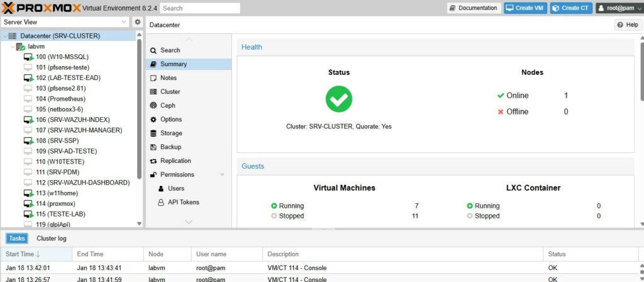Open the root@pam user menu
Image resolution: width=644 pixels, height=282 pixels.
(619, 8)
